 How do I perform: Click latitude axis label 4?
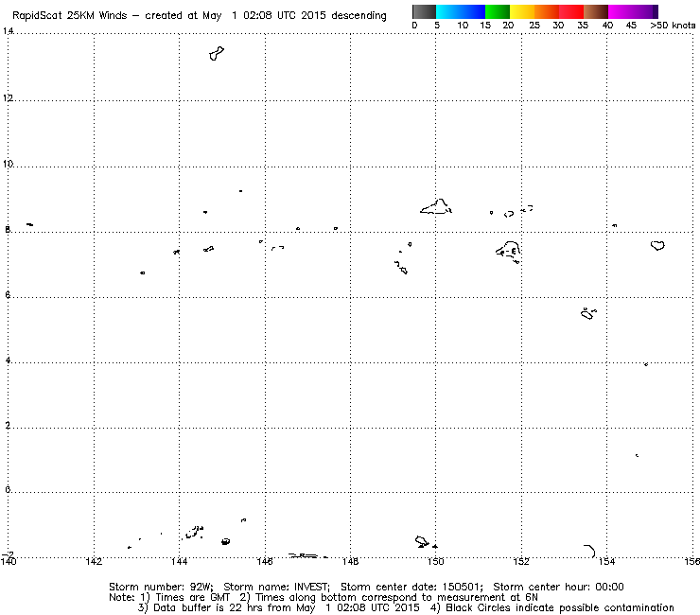pos(8,360)
